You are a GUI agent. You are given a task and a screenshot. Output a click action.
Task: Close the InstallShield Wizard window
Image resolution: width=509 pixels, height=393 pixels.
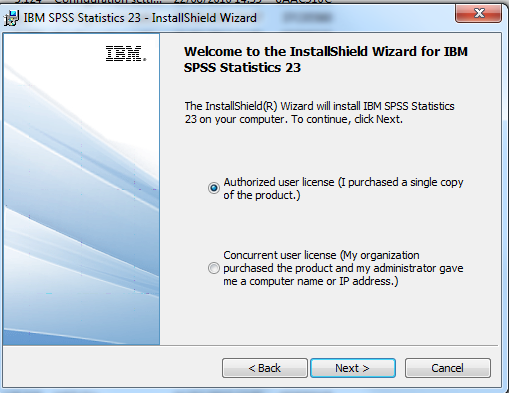click(x=478, y=13)
